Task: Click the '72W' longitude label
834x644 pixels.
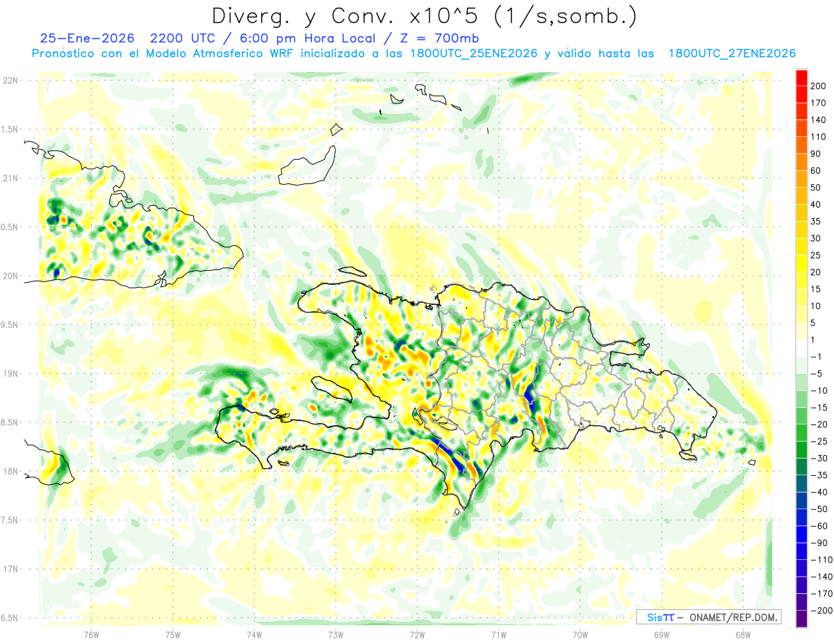Action: [x=417, y=634]
